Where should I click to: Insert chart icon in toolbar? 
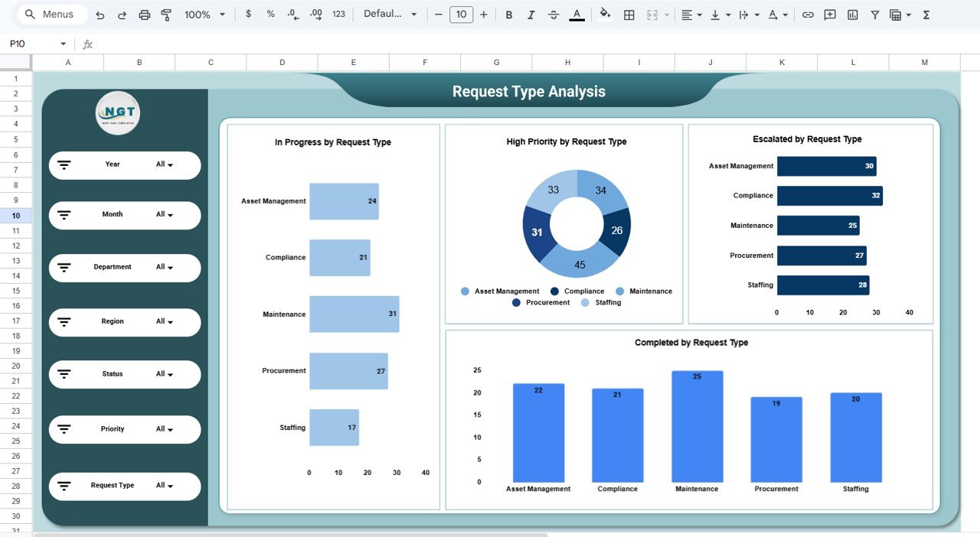[852, 15]
